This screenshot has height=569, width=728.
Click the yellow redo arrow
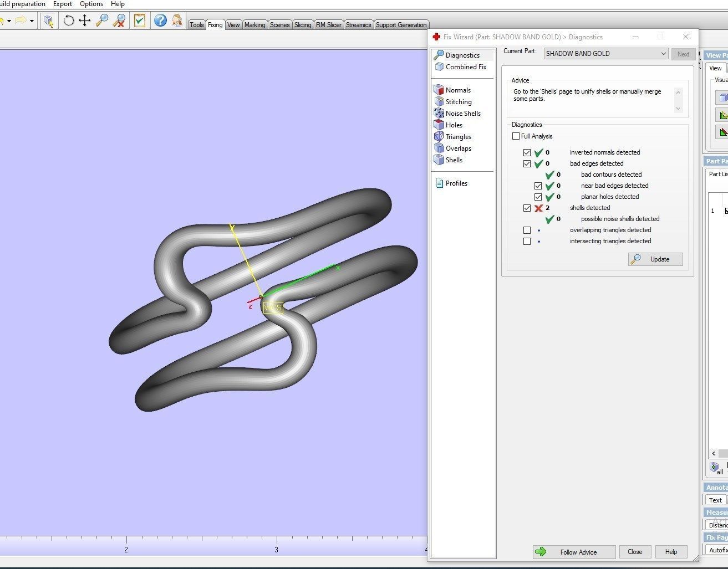20,21
